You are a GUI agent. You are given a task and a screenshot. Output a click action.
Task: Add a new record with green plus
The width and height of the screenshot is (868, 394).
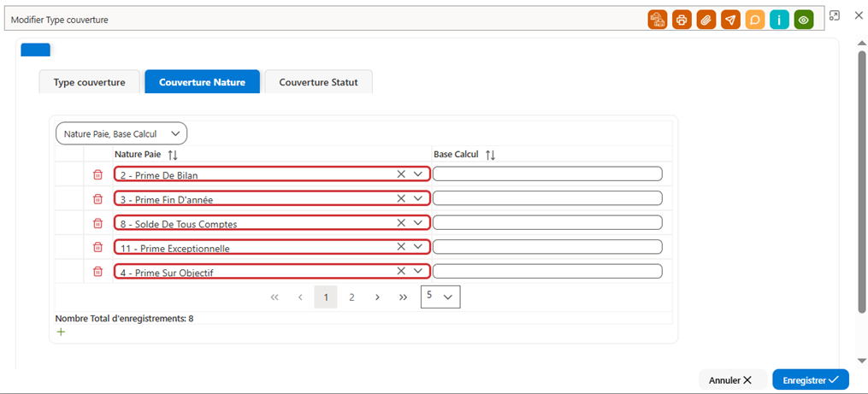point(61,332)
